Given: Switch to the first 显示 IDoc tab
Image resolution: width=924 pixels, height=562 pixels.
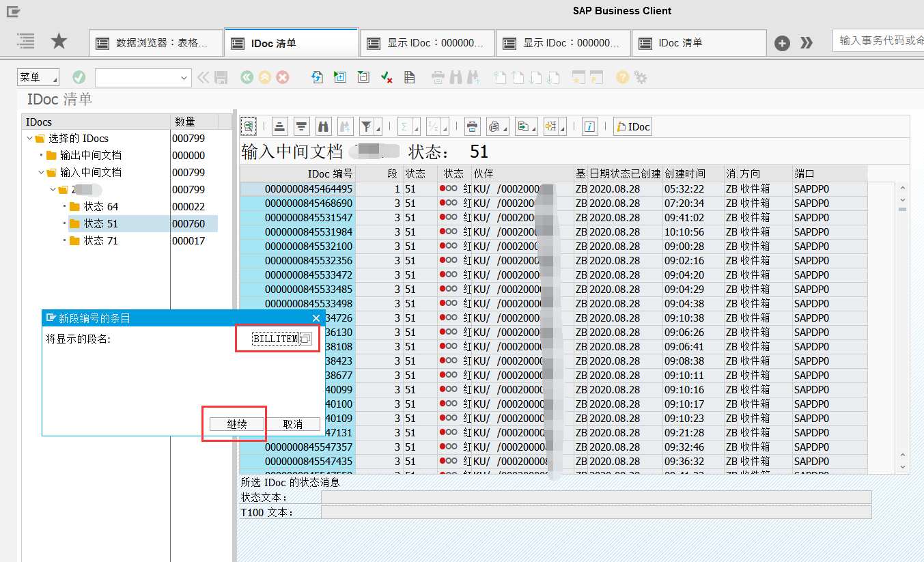Looking at the screenshot, I should 428,43.
